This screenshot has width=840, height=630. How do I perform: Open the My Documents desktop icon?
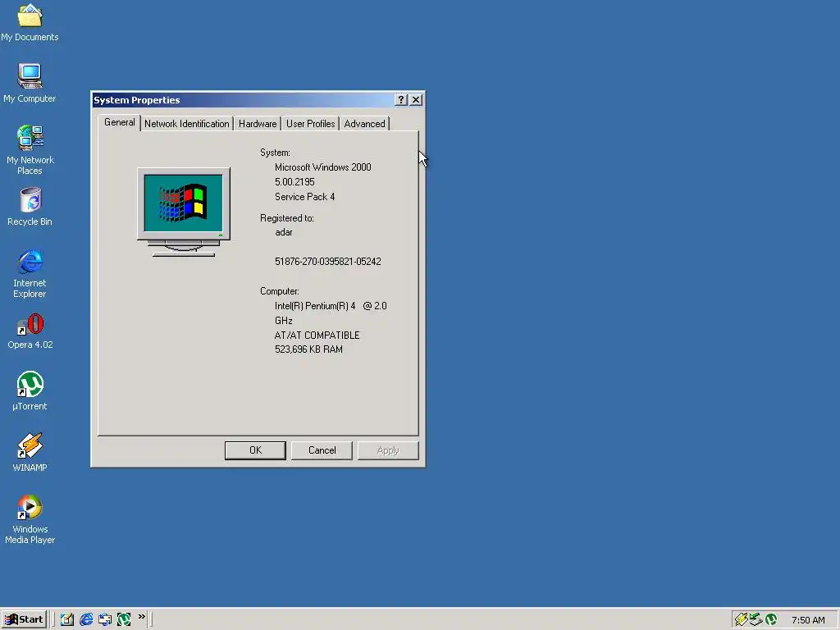[x=30, y=22]
